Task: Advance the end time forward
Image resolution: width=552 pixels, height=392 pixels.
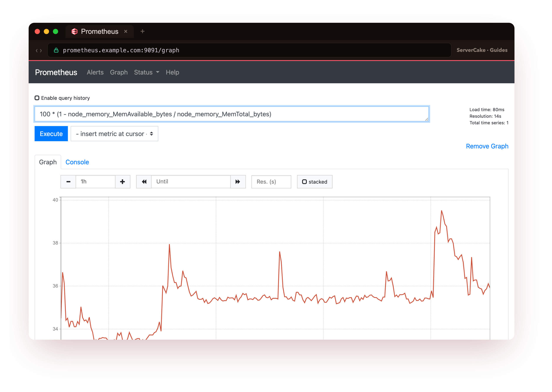Action: pyautogui.click(x=238, y=182)
